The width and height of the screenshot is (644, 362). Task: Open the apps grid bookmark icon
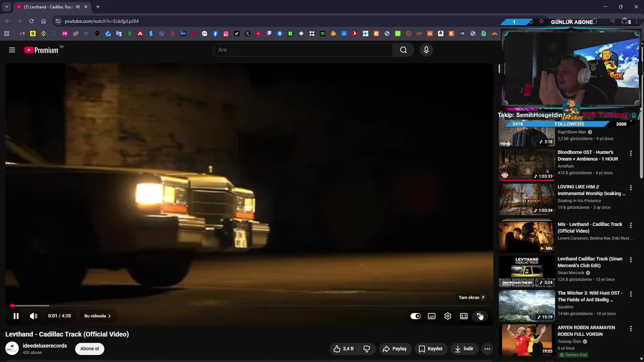pyautogui.click(x=7, y=34)
